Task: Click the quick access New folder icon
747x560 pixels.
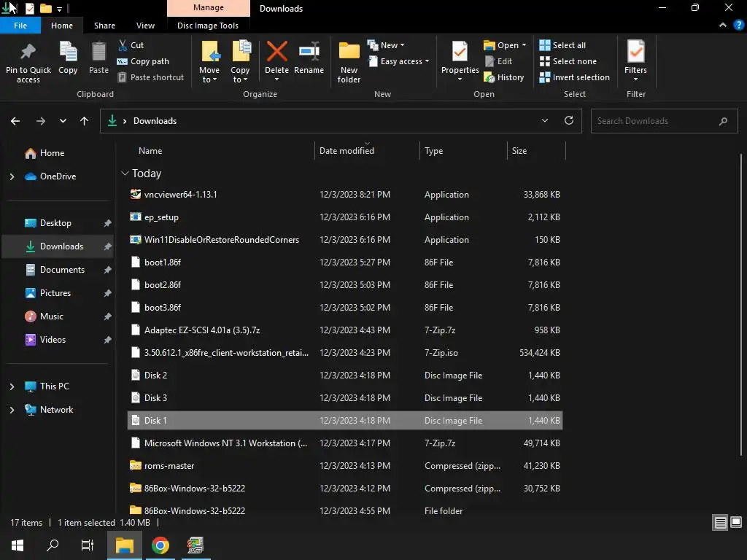Action: [x=45, y=8]
